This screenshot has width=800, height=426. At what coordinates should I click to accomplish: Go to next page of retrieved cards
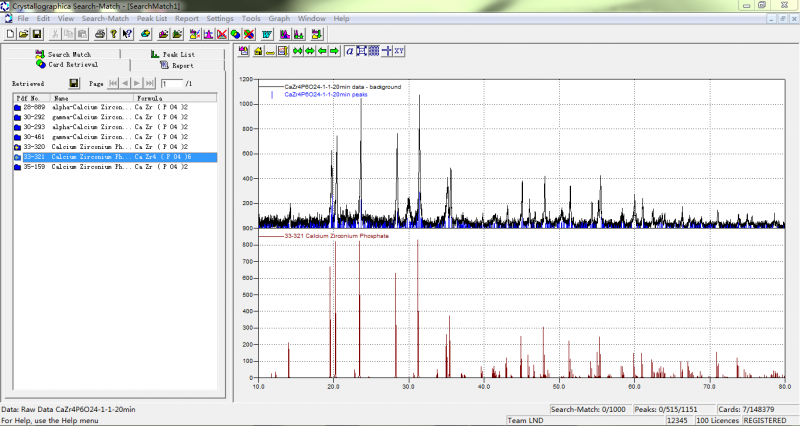click(138, 84)
